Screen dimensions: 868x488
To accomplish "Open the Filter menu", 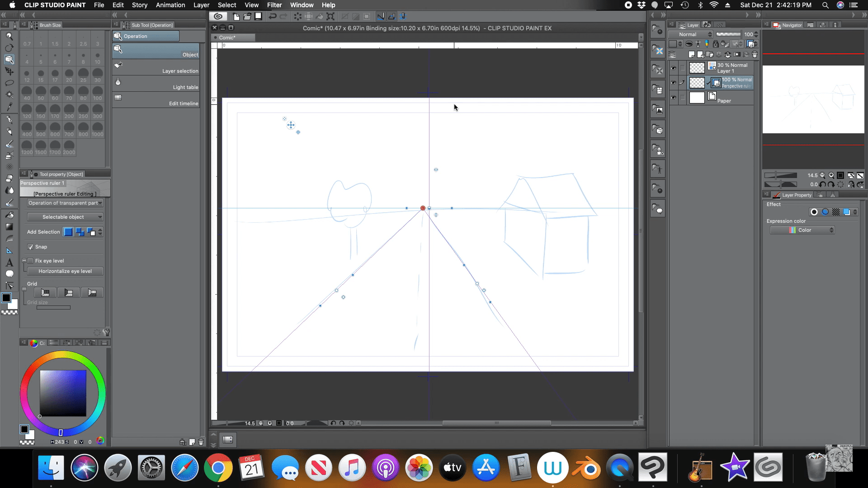I will pos(274,5).
